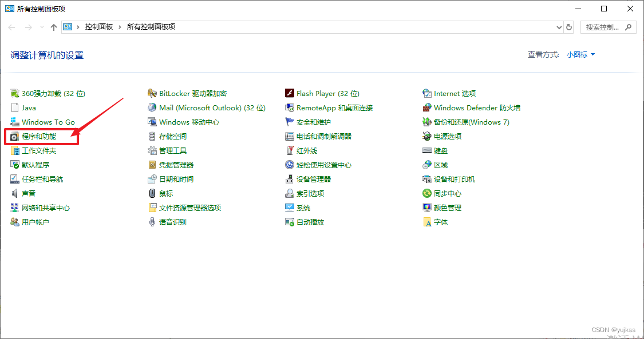The image size is (644, 339).
Task: Click the 搜索控制面板 search box
Action: [609, 27]
